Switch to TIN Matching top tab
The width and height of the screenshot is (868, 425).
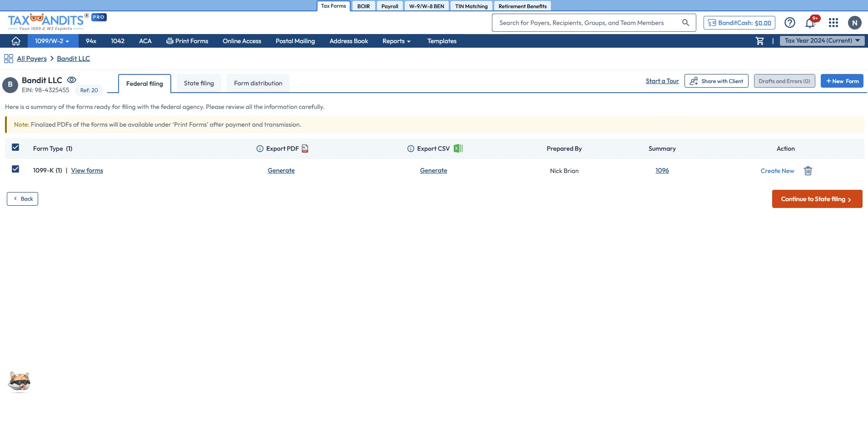pos(471,6)
